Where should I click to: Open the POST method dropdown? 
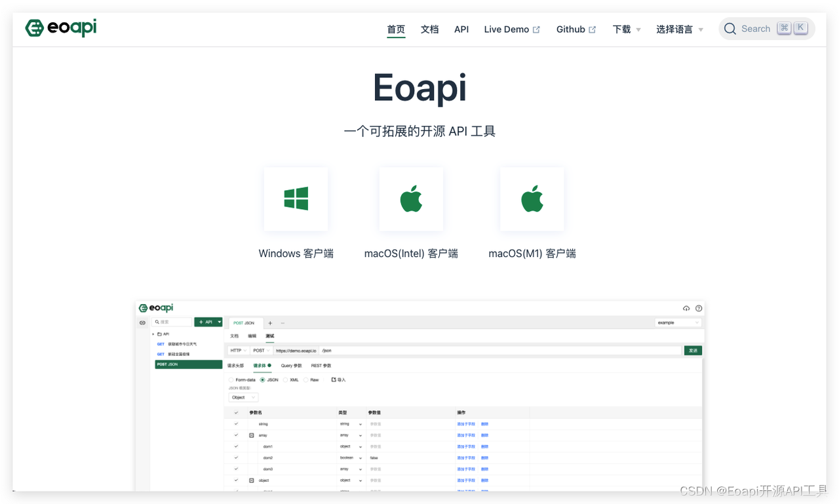click(x=261, y=351)
